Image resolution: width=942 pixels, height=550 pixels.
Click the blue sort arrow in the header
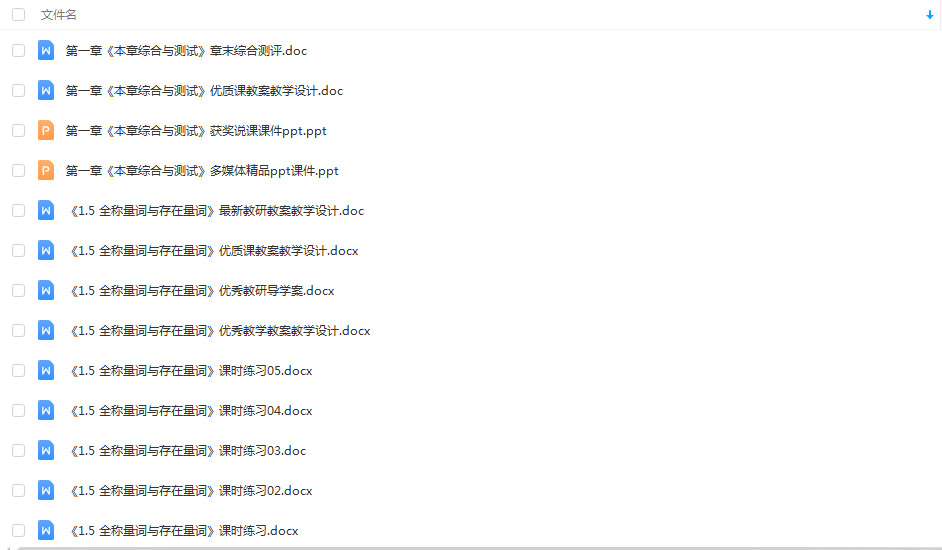click(929, 15)
